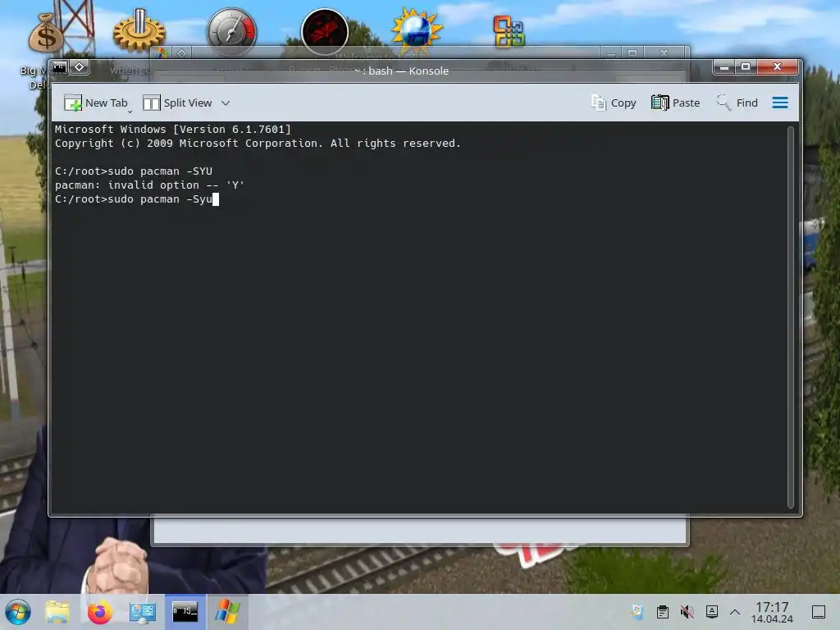Switch to Konsole taskbar entry
This screenshot has height=630, width=840.
(185, 612)
